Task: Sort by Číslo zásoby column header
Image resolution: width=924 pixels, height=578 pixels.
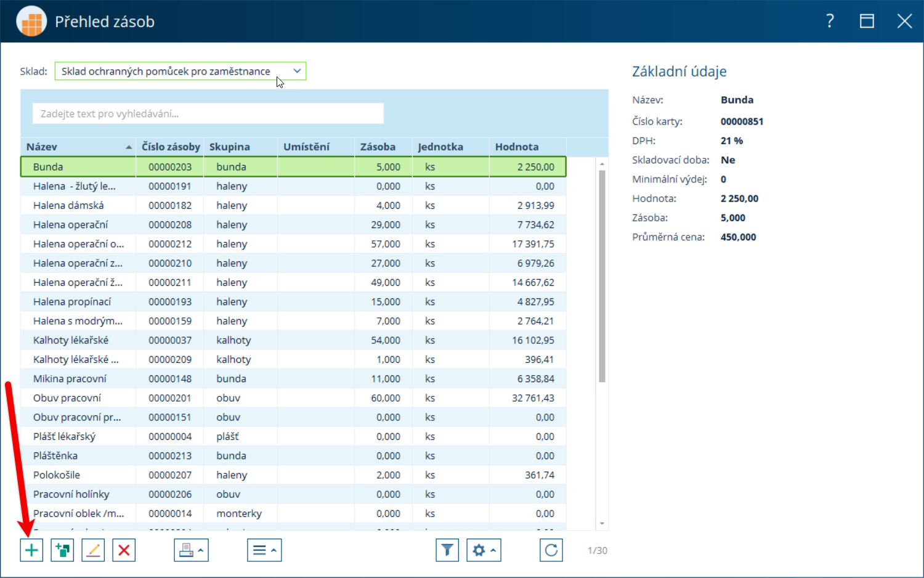Action: pyautogui.click(x=170, y=147)
